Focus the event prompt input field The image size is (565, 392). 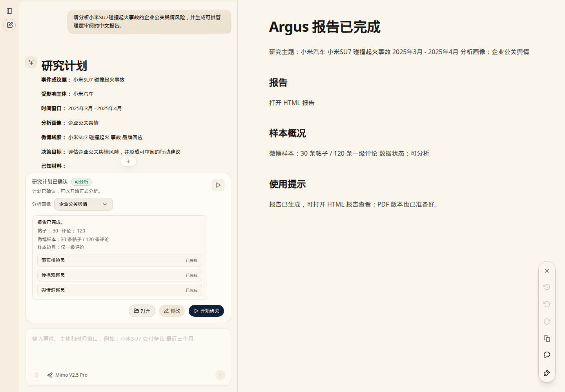coord(128,347)
